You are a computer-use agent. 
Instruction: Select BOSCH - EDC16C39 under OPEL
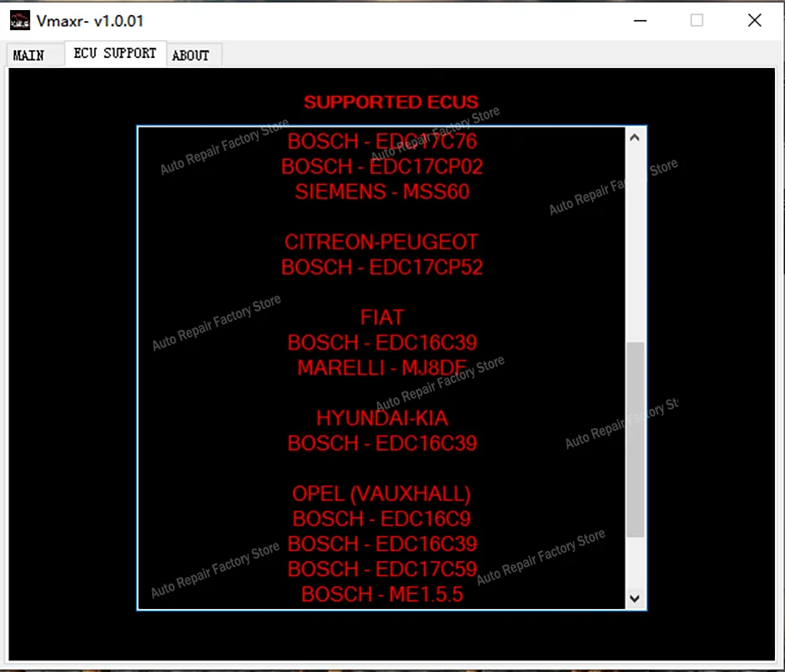pos(382,543)
